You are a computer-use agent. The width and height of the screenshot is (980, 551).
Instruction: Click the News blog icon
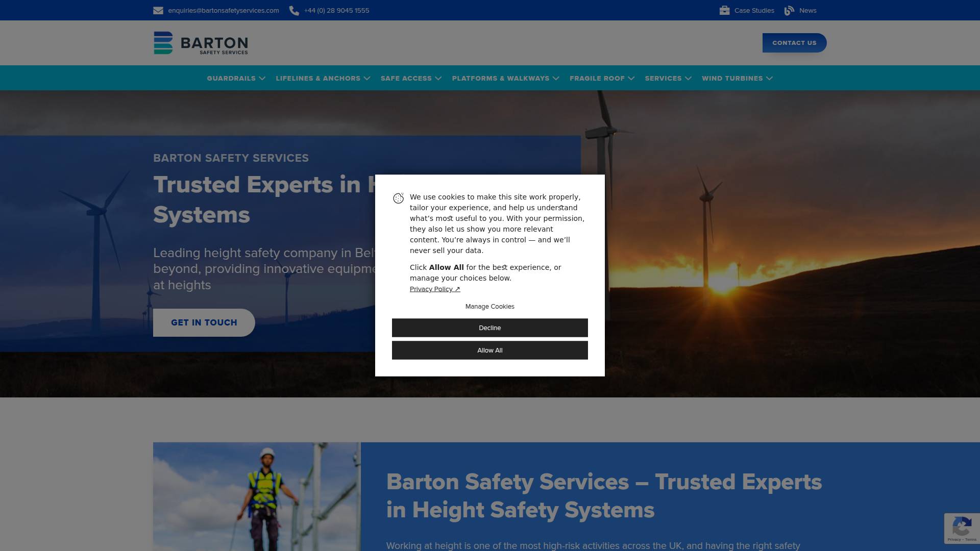(789, 10)
